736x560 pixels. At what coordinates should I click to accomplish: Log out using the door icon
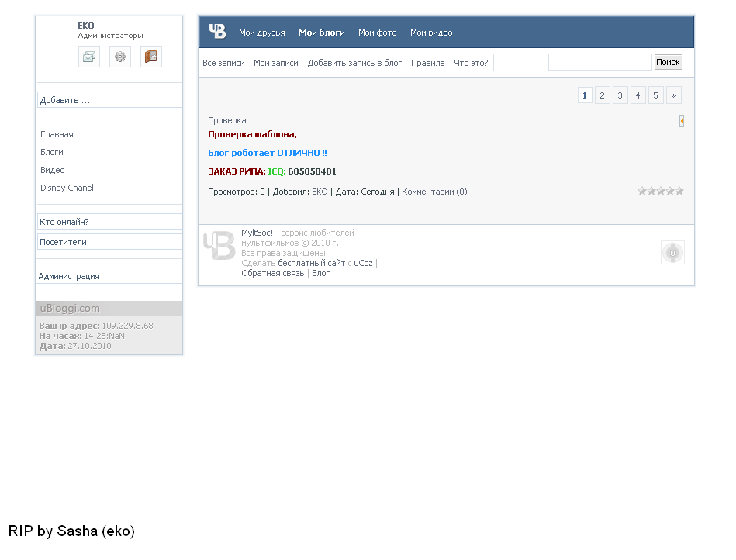click(151, 57)
